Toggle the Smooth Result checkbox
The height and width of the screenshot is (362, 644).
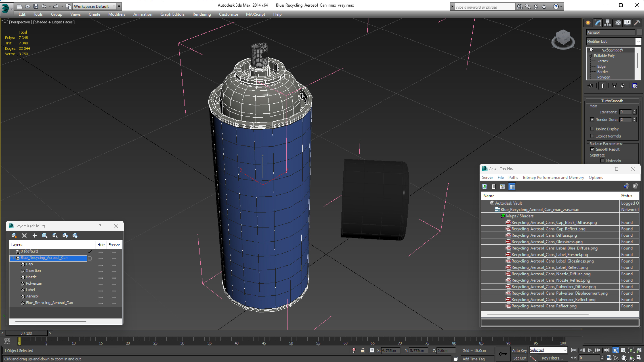pos(592,149)
